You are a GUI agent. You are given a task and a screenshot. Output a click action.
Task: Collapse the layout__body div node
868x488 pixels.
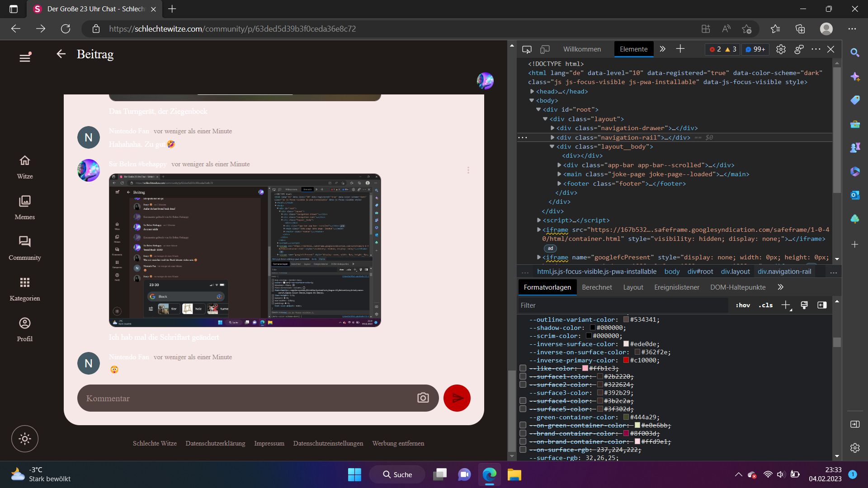click(552, 146)
